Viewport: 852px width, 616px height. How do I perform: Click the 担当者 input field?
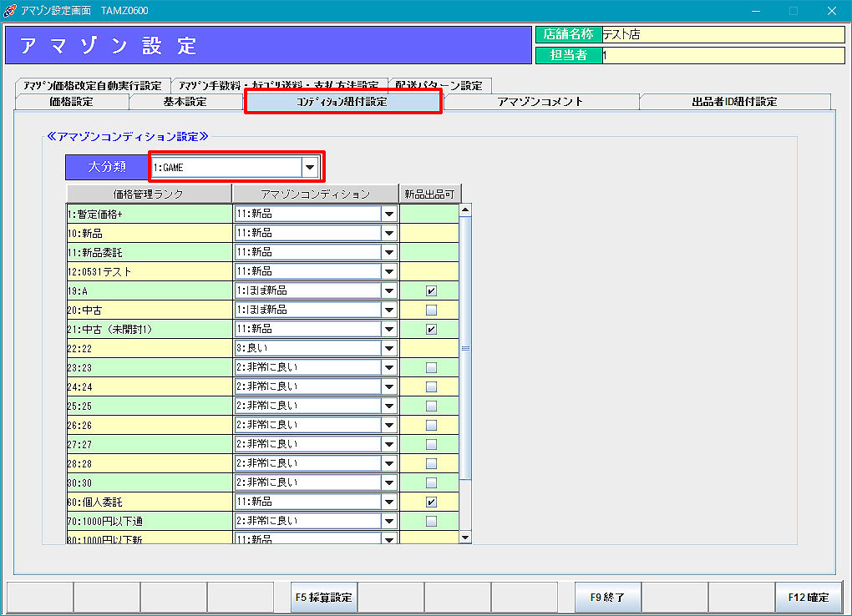[x=723, y=55]
